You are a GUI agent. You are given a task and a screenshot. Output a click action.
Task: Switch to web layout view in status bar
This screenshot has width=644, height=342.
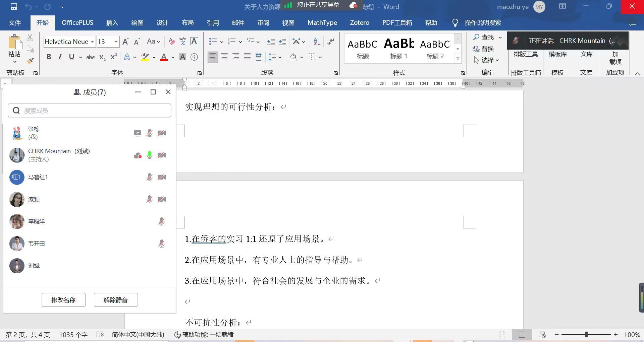pos(542,335)
